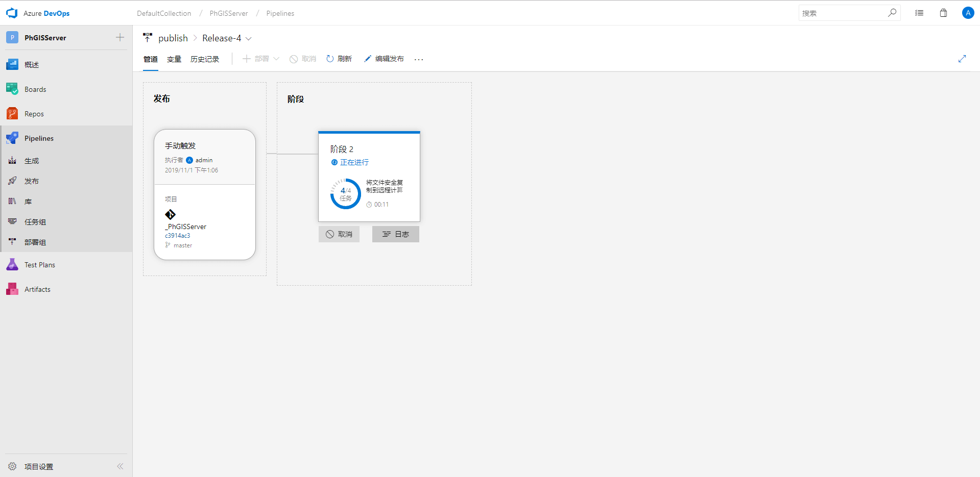Click the 搜索 search input field

(843, 13)
